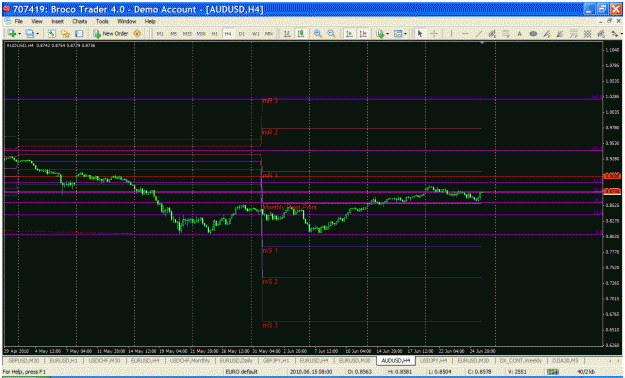This screenshot has height=378, width=625.
Task: Switch to the EURUSD,Daily chart tab
Action: pyautogui.click(x=236, y=360)
